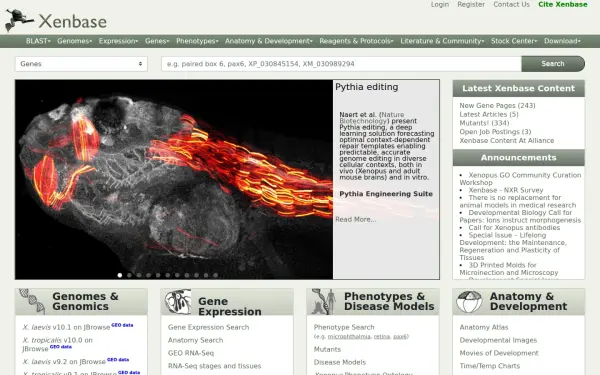Open Xenbase - NXR Survey announcement
The width and height of the screenshot is (600, 375).
(505, 190)
